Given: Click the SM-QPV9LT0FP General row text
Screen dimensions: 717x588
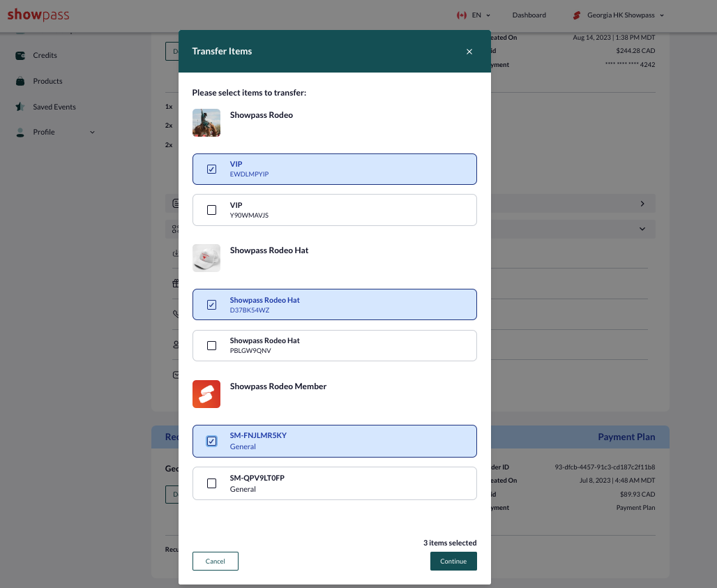Looking at the screenshot, I should [257, 483].
